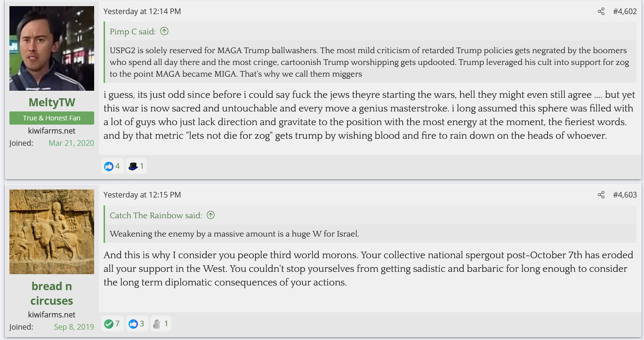Click 'Pimp C said:' quote header
This screenshot has height=340, width=644.
pyautogui.click(x=133, y=32)
